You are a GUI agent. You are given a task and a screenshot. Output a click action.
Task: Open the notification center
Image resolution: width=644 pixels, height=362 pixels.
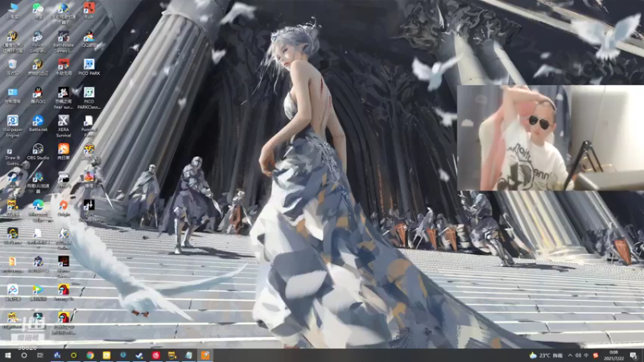[x=634, y=356]
